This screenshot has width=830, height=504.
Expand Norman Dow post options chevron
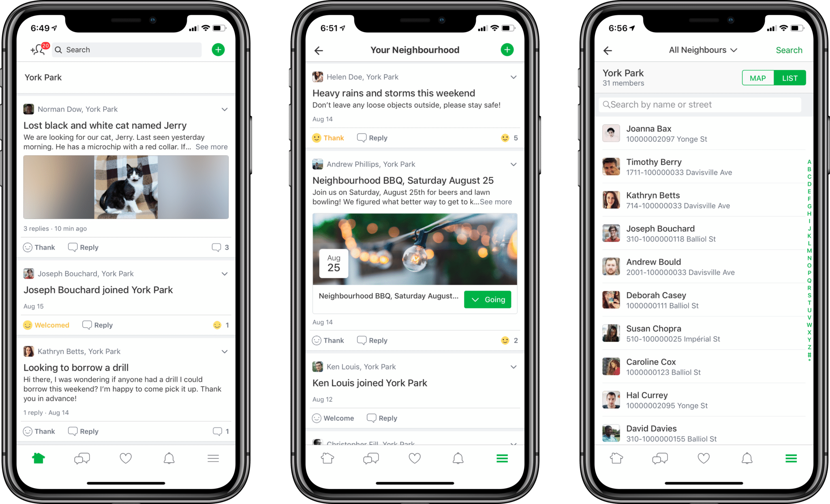pyautogui.click(x=224, y=109)
